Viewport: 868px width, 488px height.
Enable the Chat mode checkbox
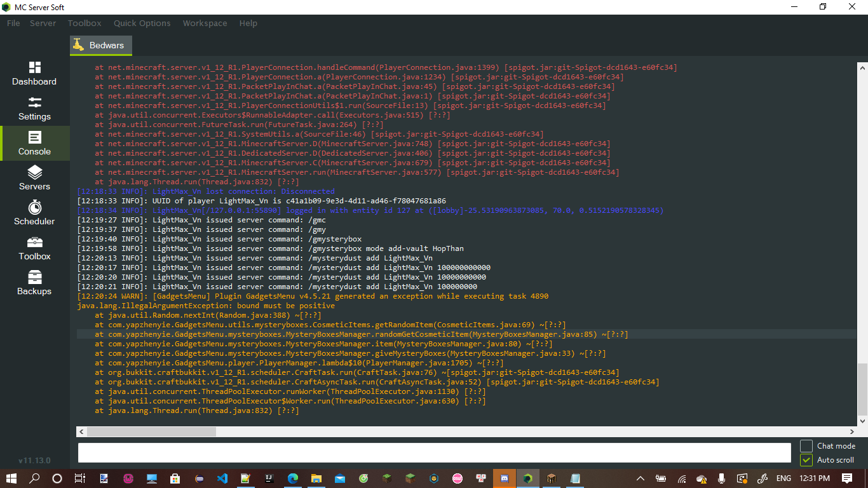point(806,446)
